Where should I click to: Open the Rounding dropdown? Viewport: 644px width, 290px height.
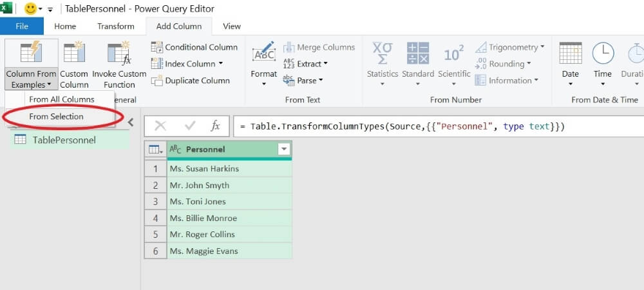click(x=503, y=64)
